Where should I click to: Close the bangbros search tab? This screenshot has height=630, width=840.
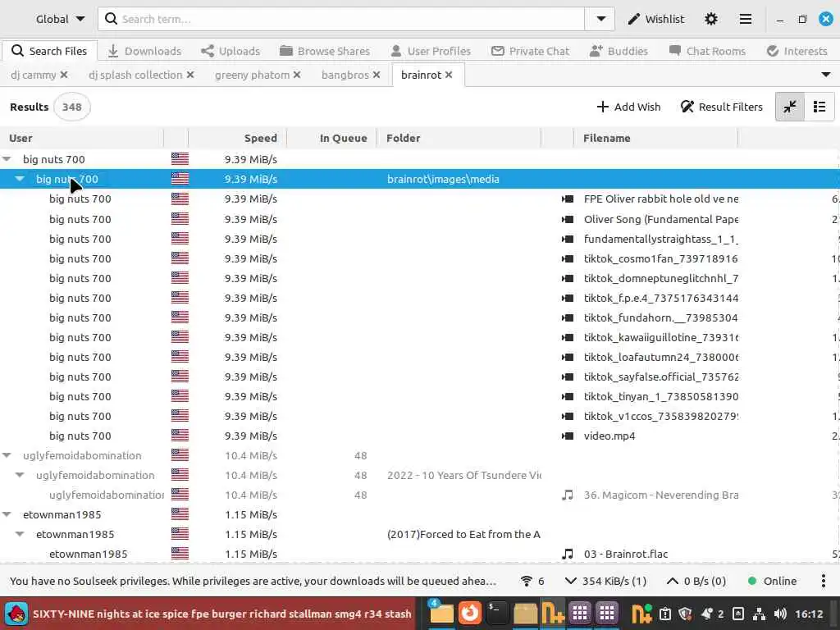coord(377,75)
